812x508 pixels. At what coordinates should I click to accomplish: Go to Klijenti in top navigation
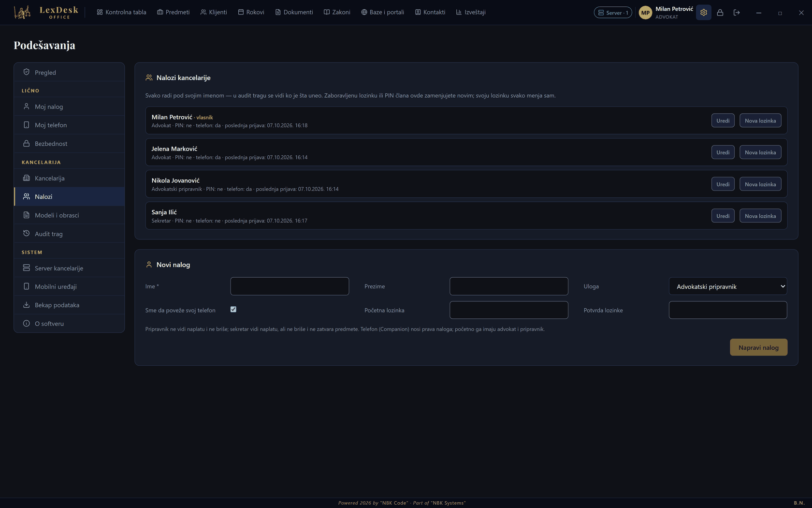(214, 12)
